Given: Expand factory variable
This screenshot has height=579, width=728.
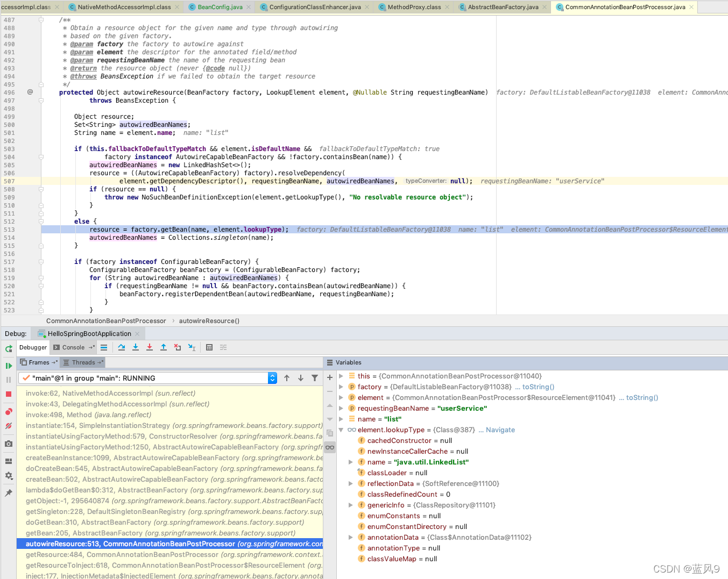Looking at the screenshot, I should coord(341,387).
